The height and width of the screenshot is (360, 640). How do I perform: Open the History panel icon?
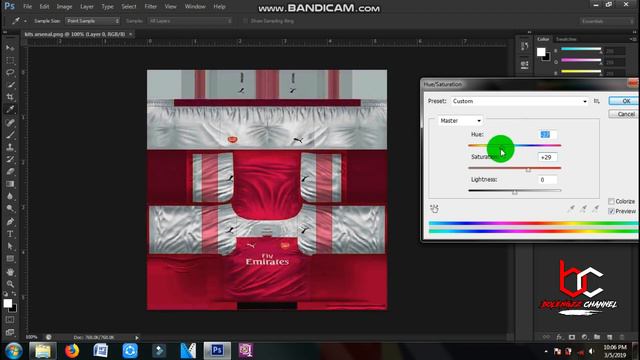pyautogui.click(x=524, y=47)
